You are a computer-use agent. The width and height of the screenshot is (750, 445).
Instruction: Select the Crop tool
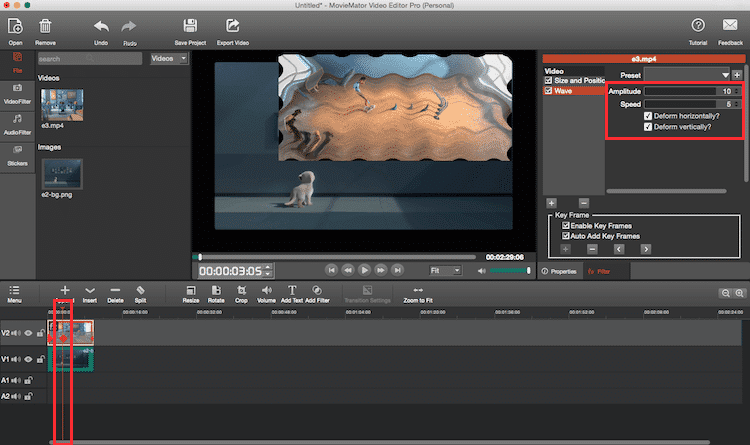click(242, 290)
